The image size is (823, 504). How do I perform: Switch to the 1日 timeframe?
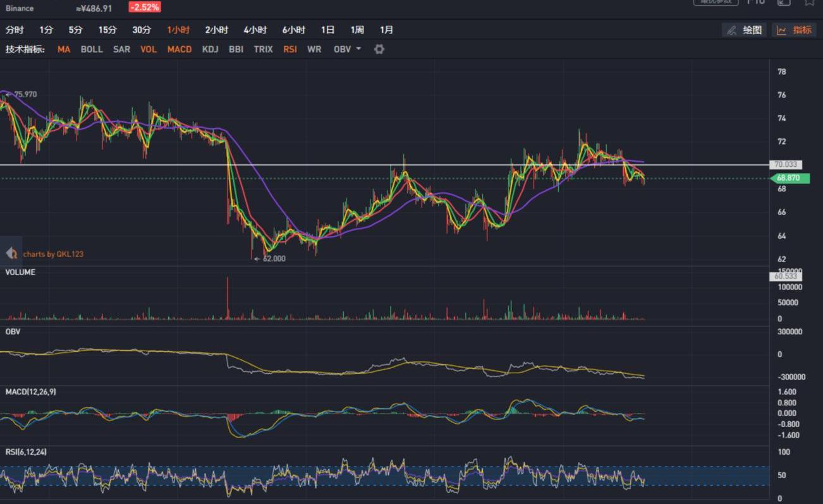click(327, 30)
